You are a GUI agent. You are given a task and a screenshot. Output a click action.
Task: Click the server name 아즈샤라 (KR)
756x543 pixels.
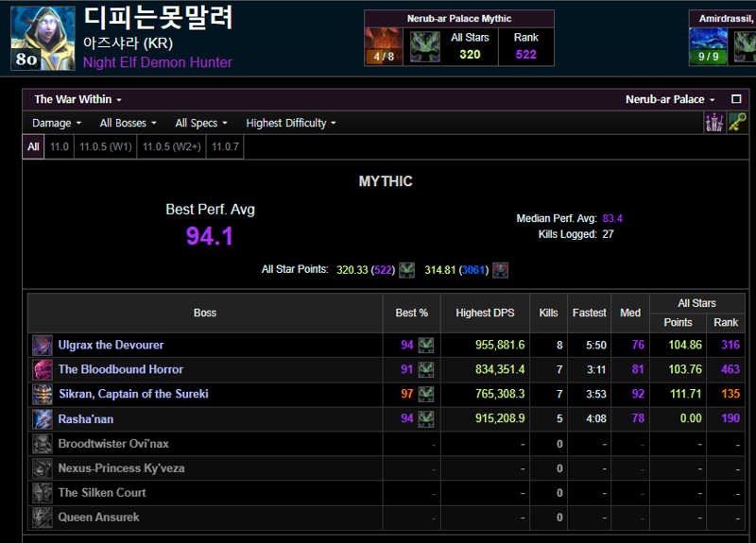[x=128, y=42]
